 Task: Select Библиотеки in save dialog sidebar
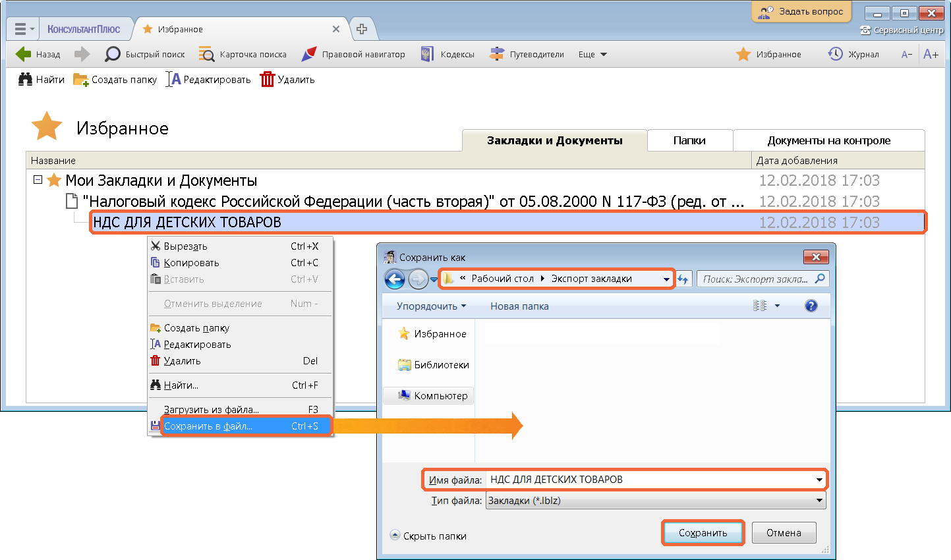[434, 365]
